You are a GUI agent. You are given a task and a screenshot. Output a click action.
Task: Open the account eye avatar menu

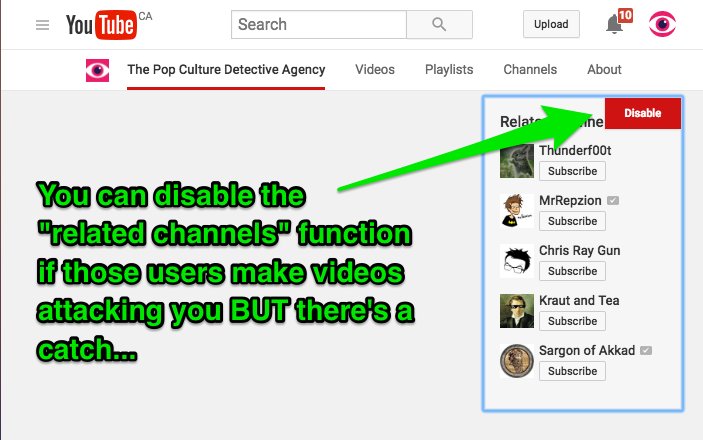pyautogui.click(x=662, y=24)
